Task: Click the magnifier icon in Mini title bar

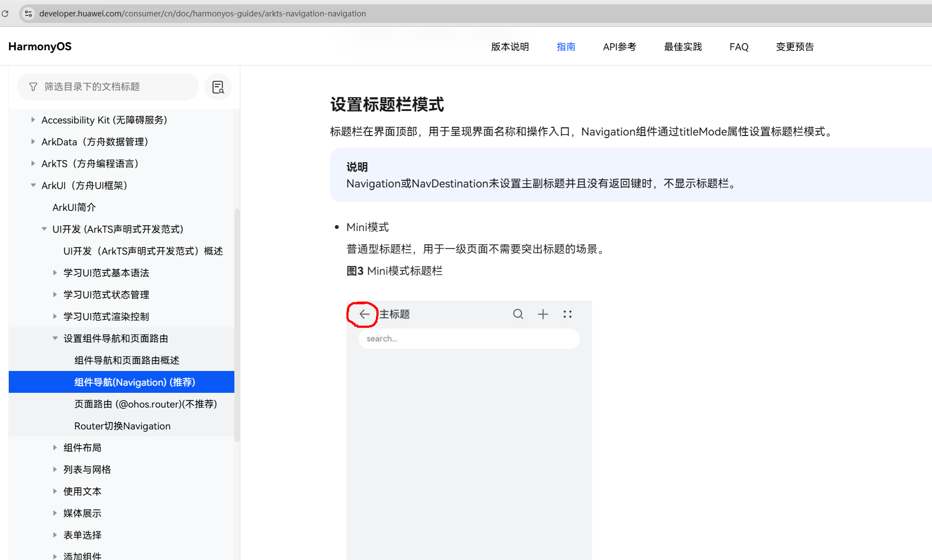Action: pyautogui.click(x=518, y=314)
